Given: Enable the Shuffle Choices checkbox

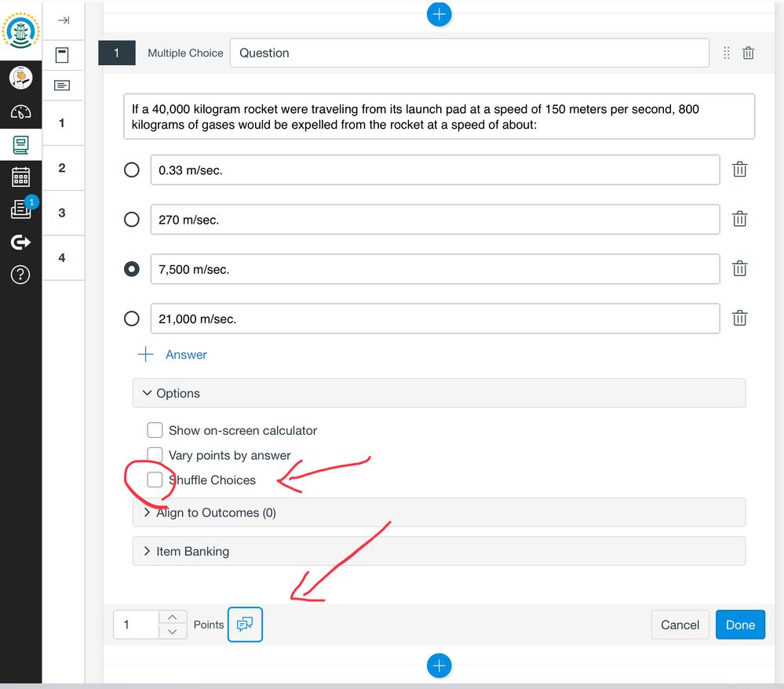Looking at the screenshot, I should (x=155, y=479).
